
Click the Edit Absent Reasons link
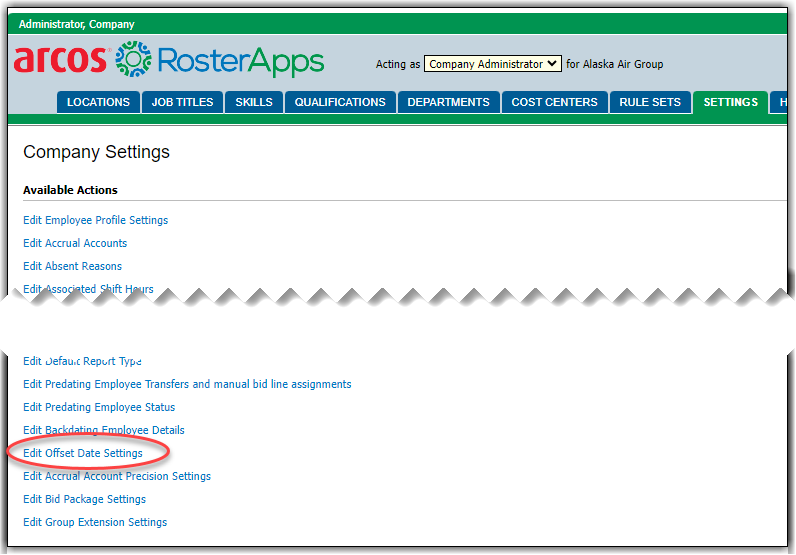coord(72,266)
